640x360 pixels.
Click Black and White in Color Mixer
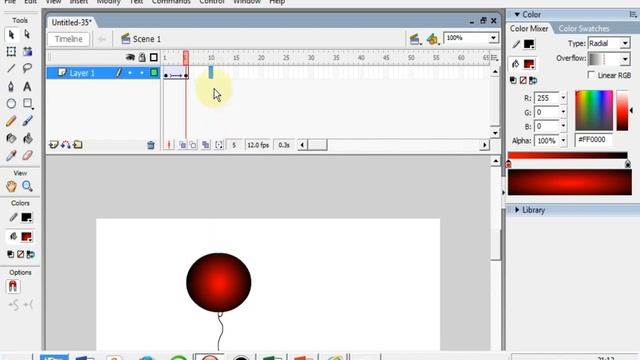click(513, 80)
